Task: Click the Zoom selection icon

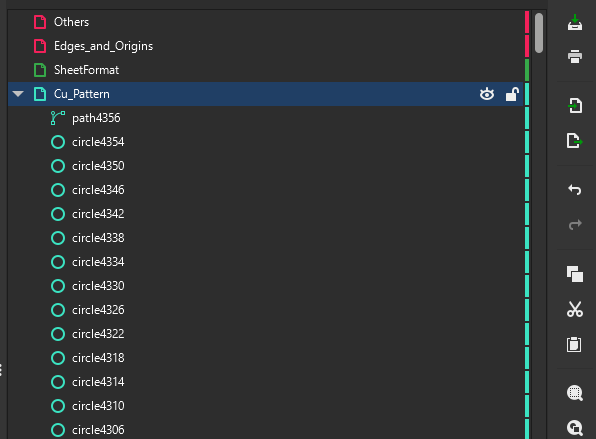Action: pyautogui.click(x=575, y=393)
